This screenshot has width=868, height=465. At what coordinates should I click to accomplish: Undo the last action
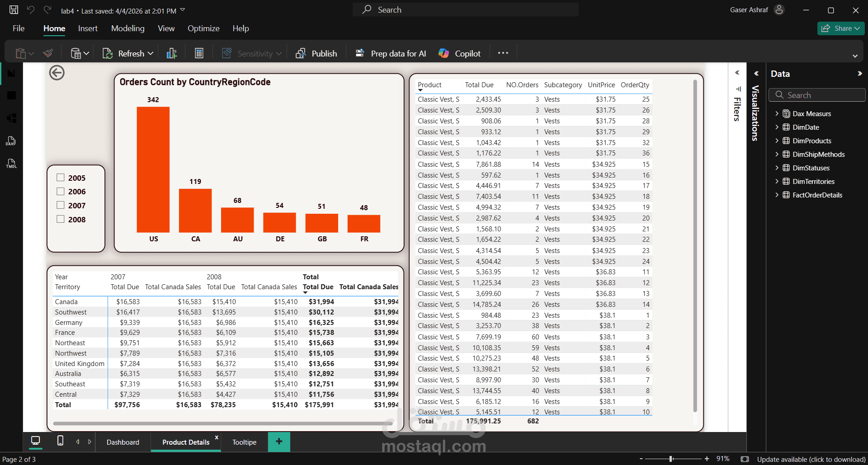(31, 9)
